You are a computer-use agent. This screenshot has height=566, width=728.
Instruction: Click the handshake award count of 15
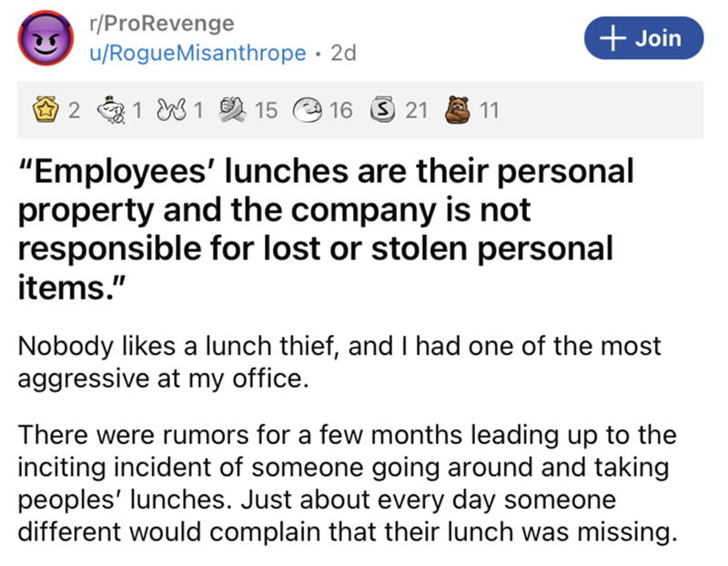(265, 111)
